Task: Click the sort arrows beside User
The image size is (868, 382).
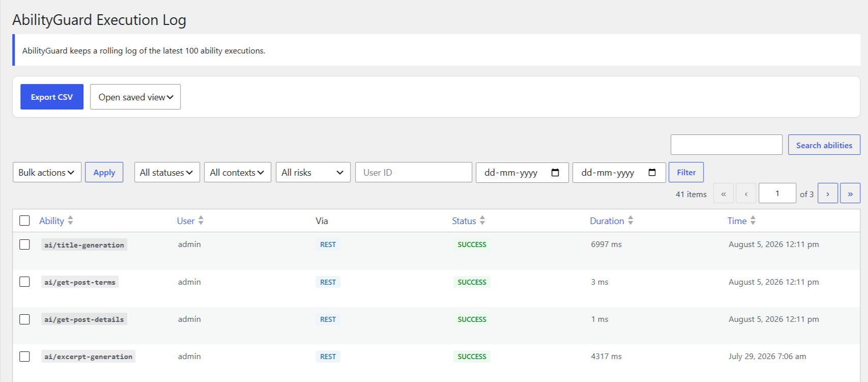Action: pyautogui.click(x=201, y=220)
